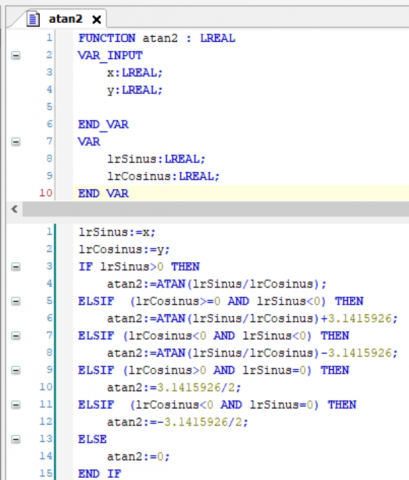Collapse the IF lrSinus>0 block
The height and width of the screenshot is (480, 409).
click(16, 267)
